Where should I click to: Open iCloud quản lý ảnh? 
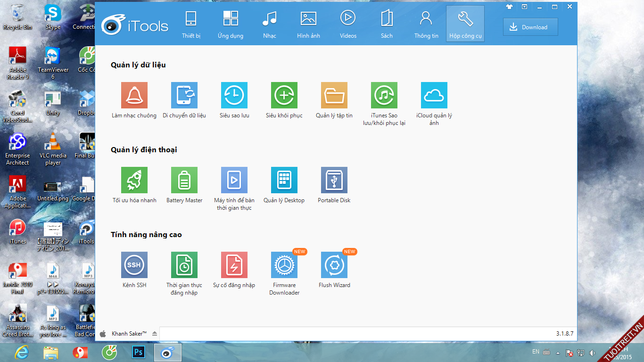[434, 95]
